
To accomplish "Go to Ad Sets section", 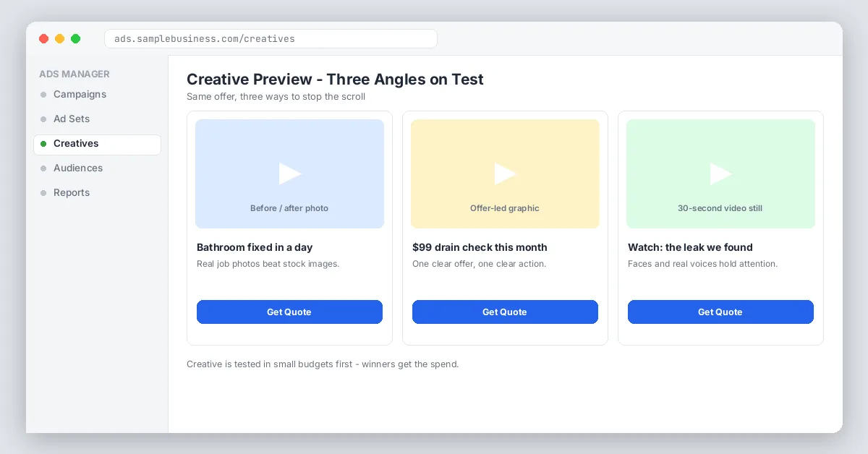I will point(97,119).
